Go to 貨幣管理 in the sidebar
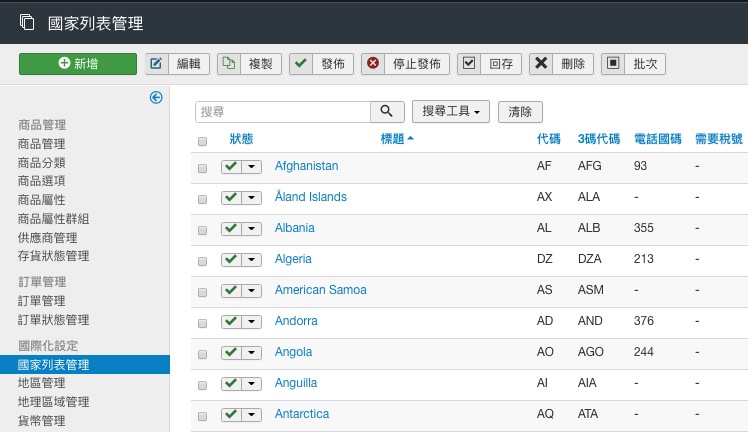Image resolution: width=748 pixels, height=432 pixels. pos(41,421)
